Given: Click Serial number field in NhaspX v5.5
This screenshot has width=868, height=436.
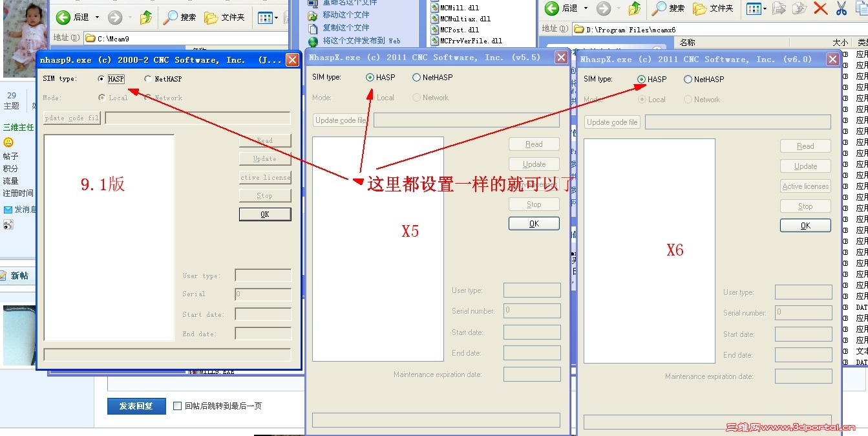Looking at the screenshot, I should coord(532,311).
